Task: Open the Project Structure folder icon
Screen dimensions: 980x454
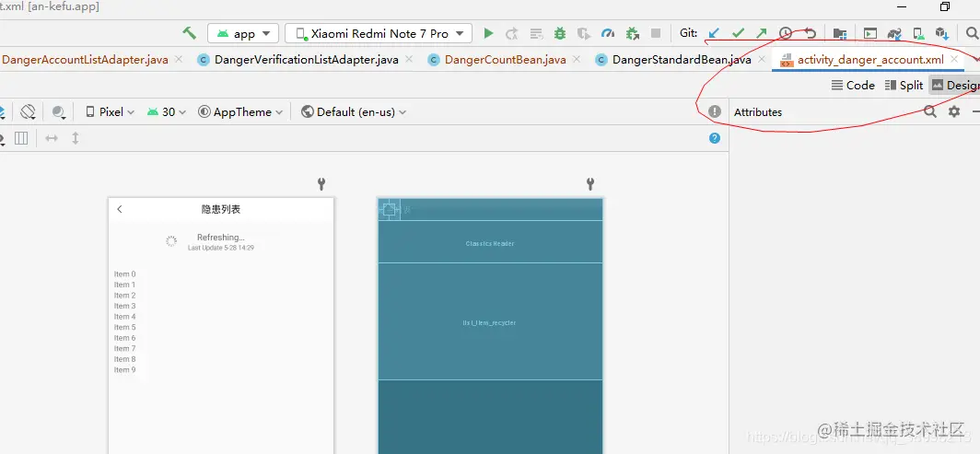Action: (840, 34)
